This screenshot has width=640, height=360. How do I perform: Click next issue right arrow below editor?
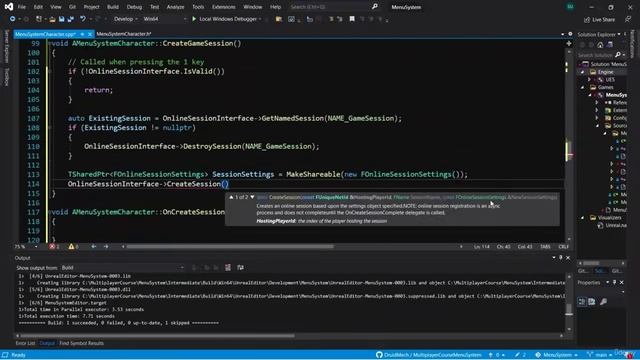(x=106, y=247)
